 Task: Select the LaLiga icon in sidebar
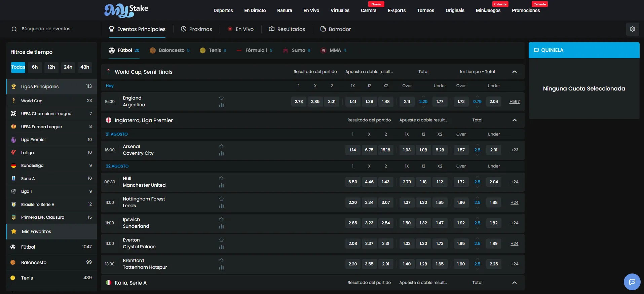(x=13, y=152)
